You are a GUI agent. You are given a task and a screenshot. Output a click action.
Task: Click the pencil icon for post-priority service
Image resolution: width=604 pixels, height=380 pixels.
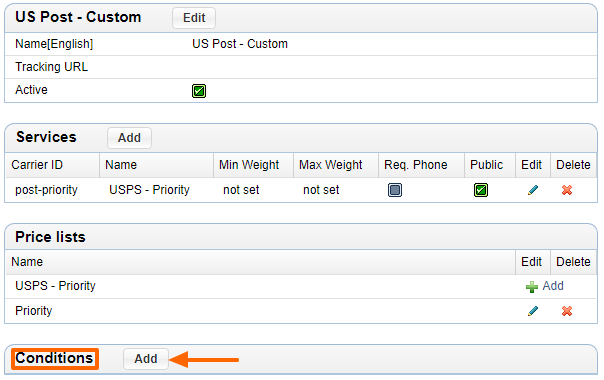tap(533, 190)
